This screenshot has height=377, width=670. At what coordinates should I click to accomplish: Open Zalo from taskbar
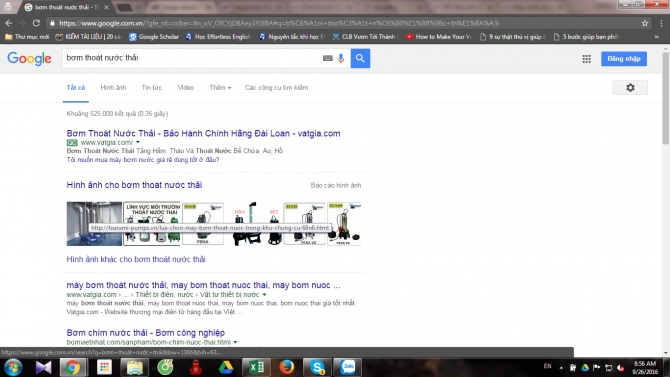(x=348, y=368)
